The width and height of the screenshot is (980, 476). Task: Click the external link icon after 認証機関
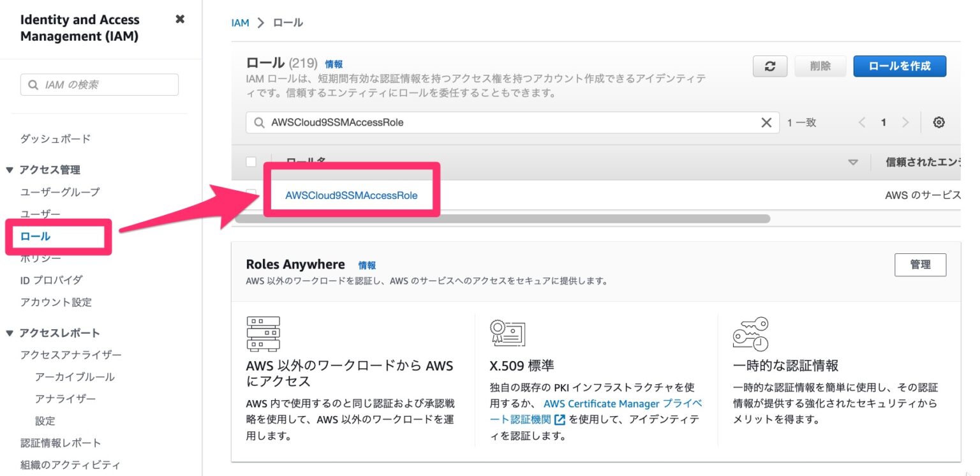560,420
